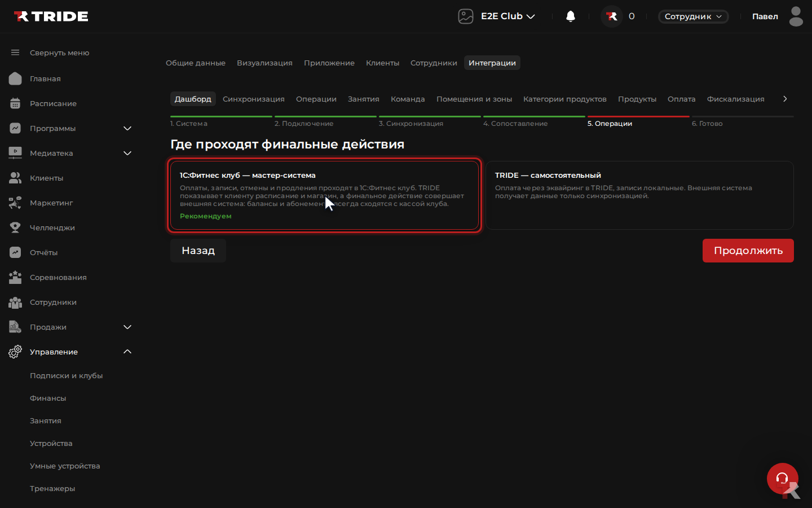This screenshot has height=508, width=812.
Task: Open the notifications bell
Action: (x=571, y=16)
